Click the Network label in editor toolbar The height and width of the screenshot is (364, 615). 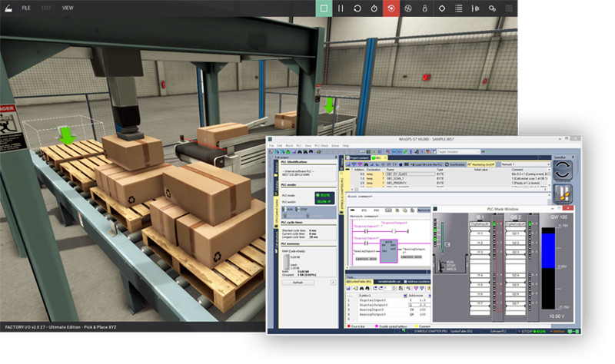click(x=424, y=210)
